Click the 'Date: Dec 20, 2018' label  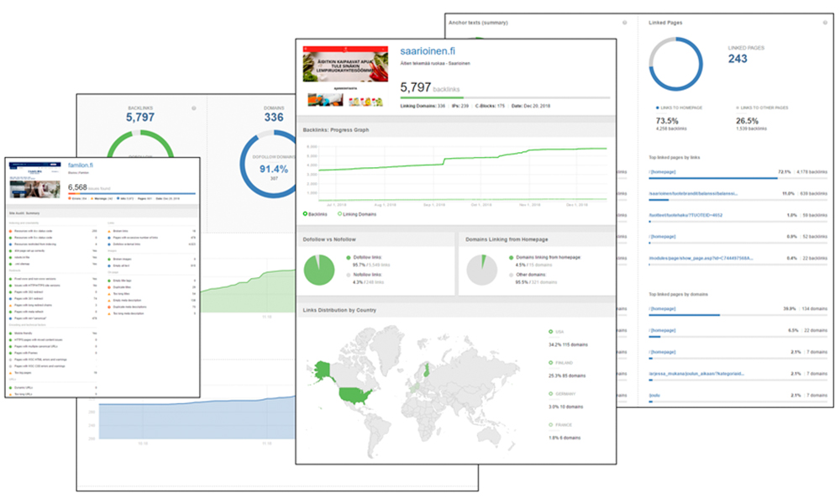530,106
